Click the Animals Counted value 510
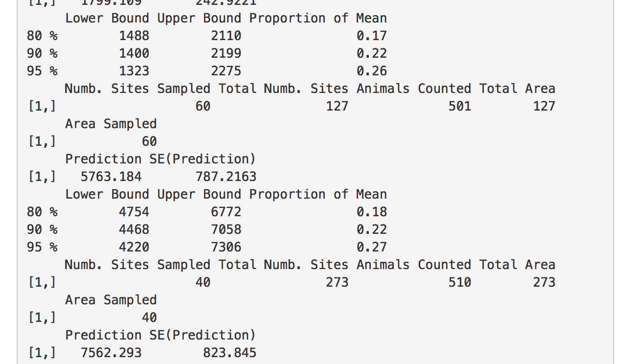 (460, 282)
